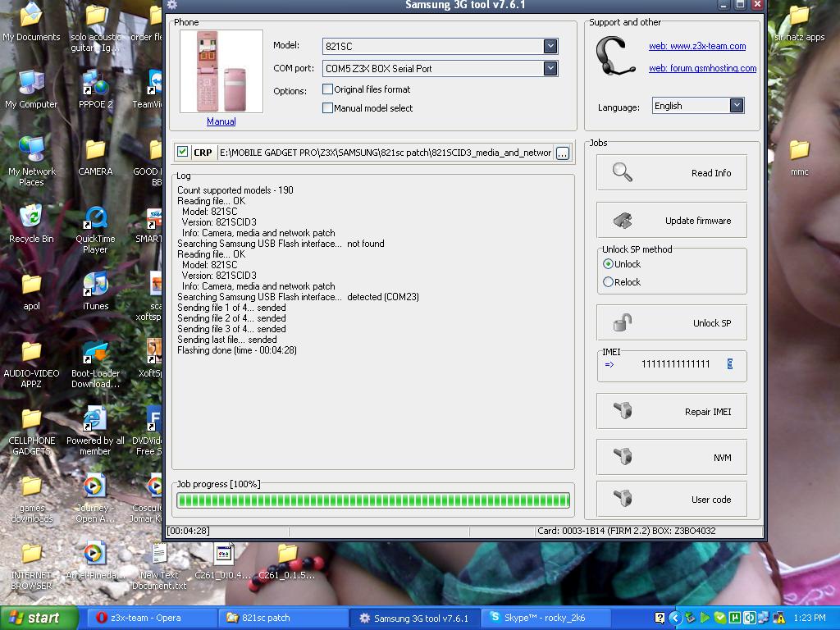
Task: Launch iTunes from the desktop
Action: [95, 291]
